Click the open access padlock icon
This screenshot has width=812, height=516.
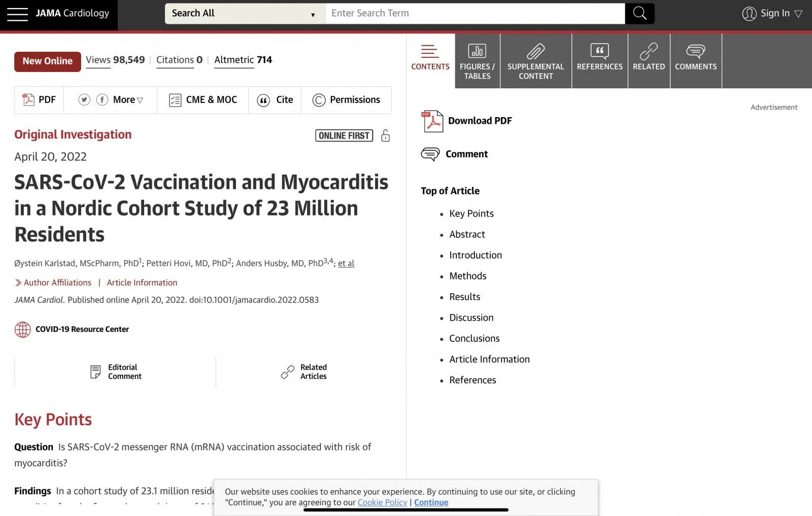pyautogui.click(x=385, y=135)
